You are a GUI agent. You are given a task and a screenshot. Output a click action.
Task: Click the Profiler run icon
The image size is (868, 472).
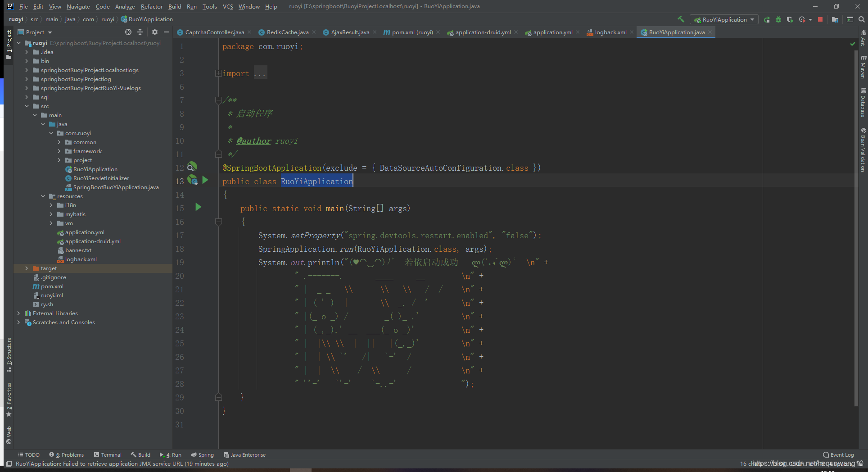[802, 19]
